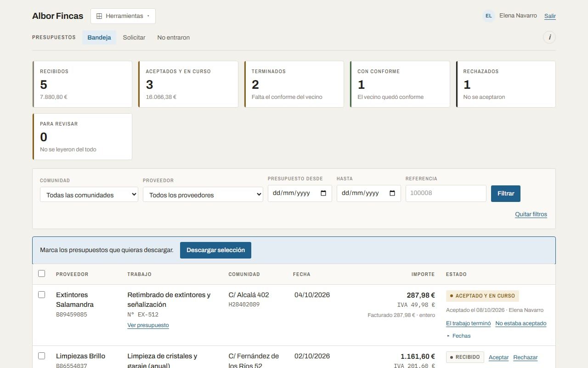Click Aceptar for Limpiezas Brillo
This screenshot has width=588, height=368.
tap(498, 357)
